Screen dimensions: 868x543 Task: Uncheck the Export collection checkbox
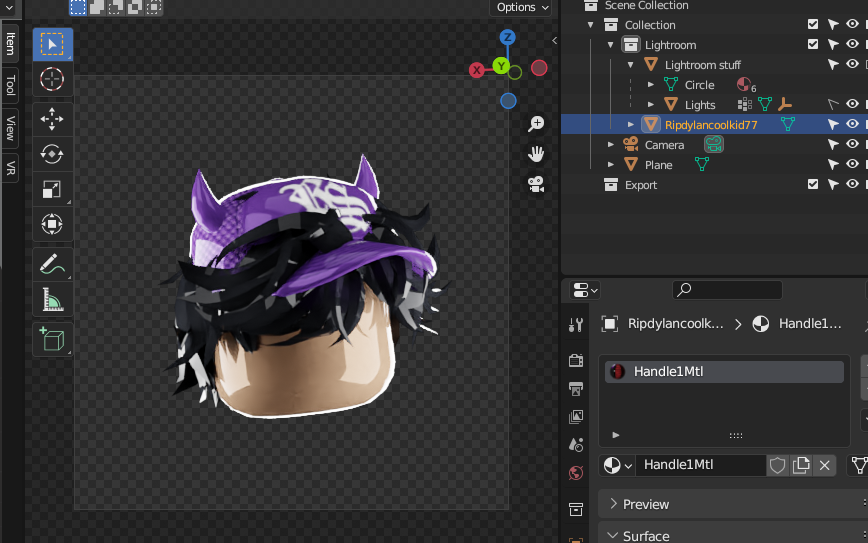point(813,184)
